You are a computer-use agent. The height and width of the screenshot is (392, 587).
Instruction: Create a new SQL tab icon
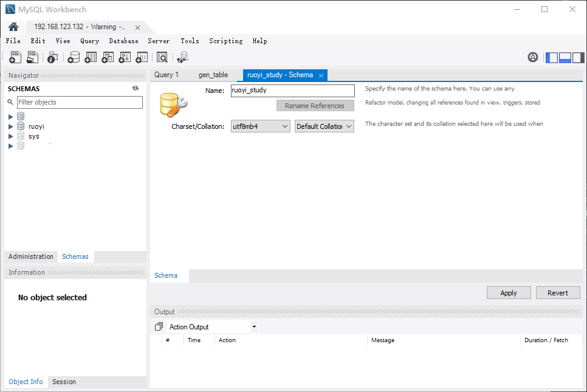[15, 57]
